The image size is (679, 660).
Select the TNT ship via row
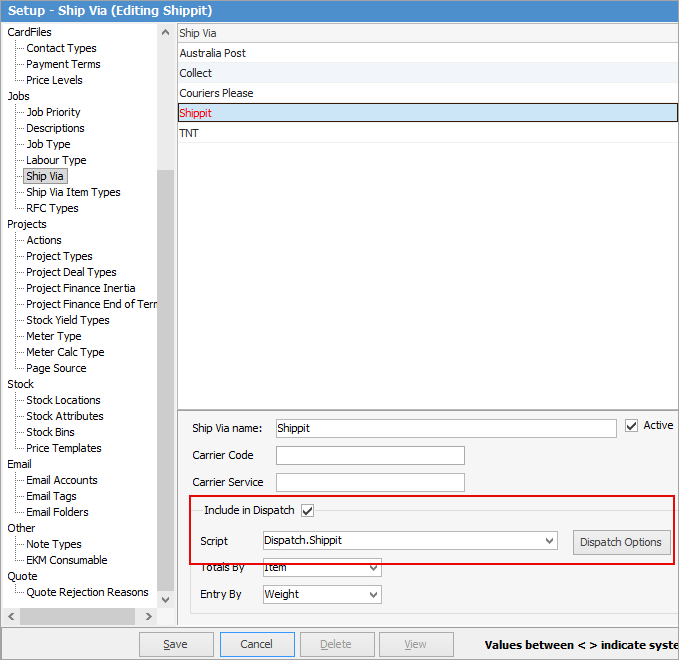pos(189,133)
